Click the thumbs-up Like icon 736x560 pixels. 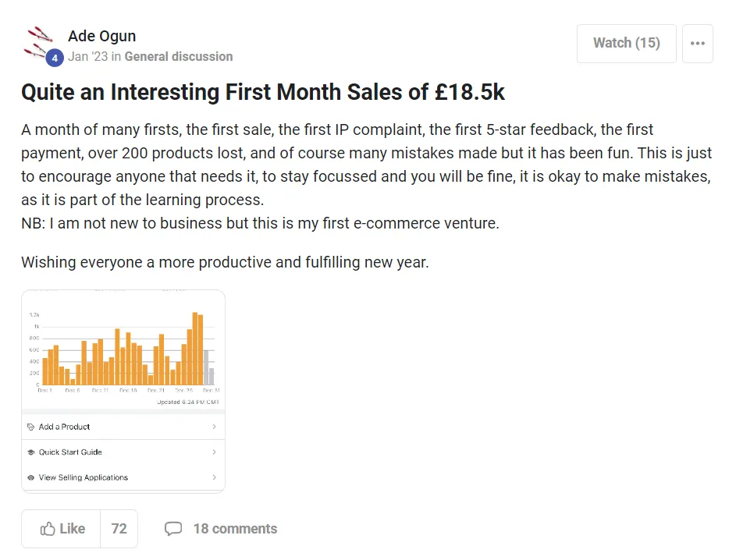click(48, 529)
